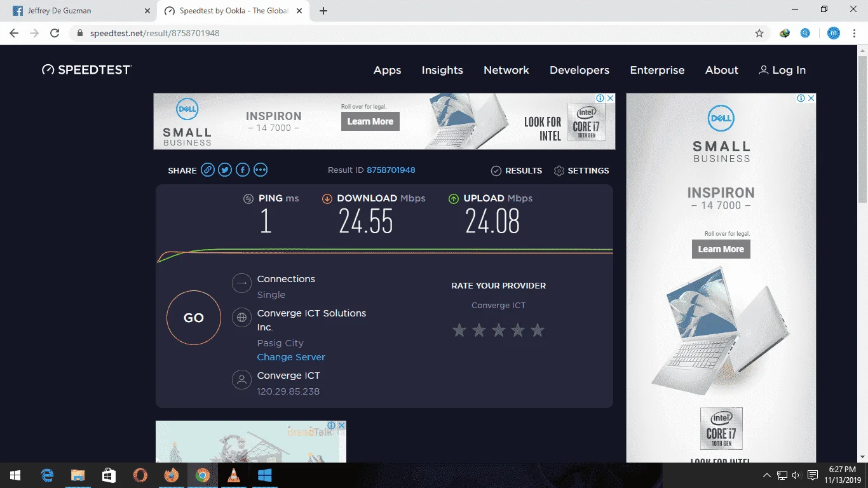Open the Result ID 8758701948 link
The image size is (868, 488).
point(391,170)
